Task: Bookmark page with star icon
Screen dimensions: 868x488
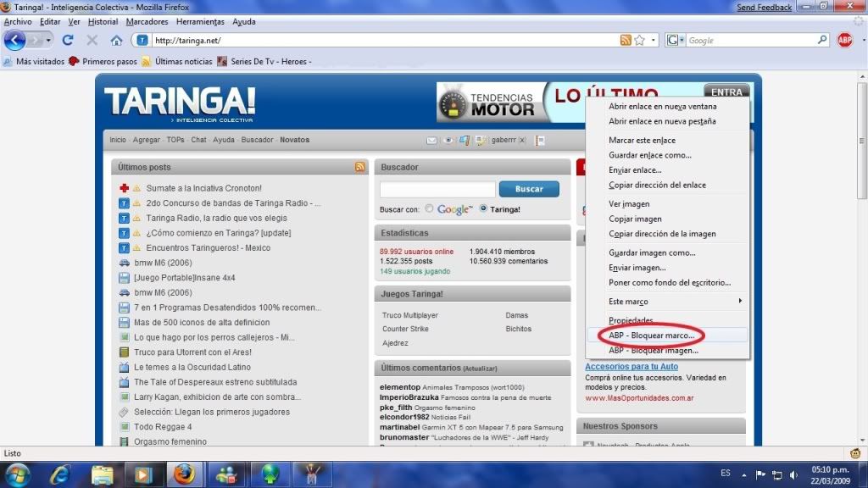Action: (x=639, y=41)
